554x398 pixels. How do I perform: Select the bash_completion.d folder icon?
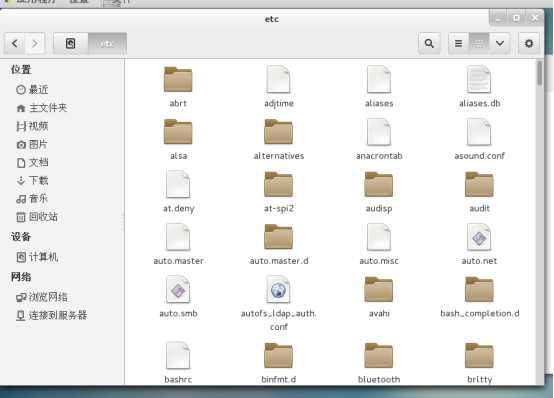coord(479,289)
